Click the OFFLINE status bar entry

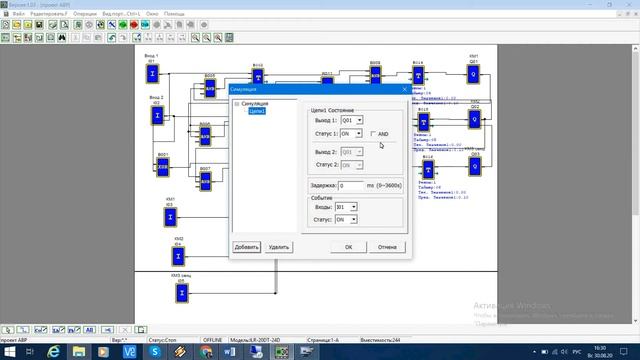click(213, 340)
